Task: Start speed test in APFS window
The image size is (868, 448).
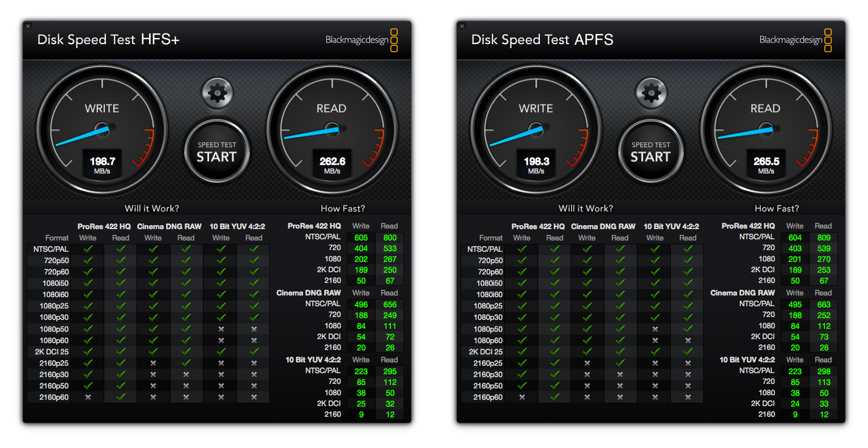Action: (x=650, y=152)
